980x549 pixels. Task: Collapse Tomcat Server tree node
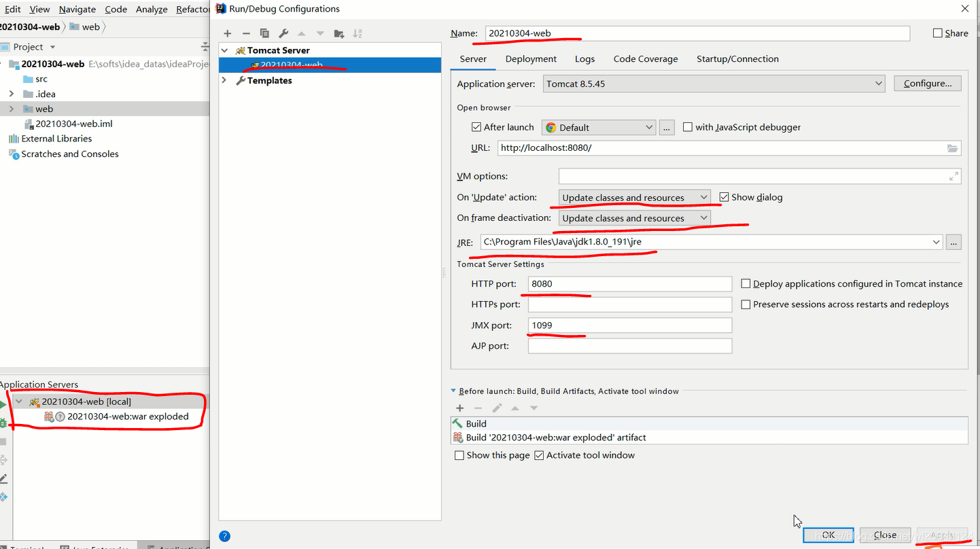tap(224, 50)
